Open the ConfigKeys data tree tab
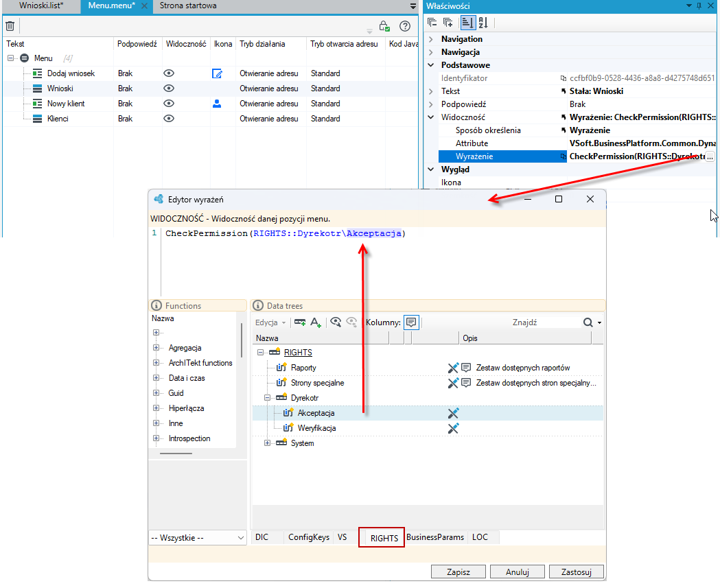This screenshot has width=720, height=588. [x=309, y=537]
